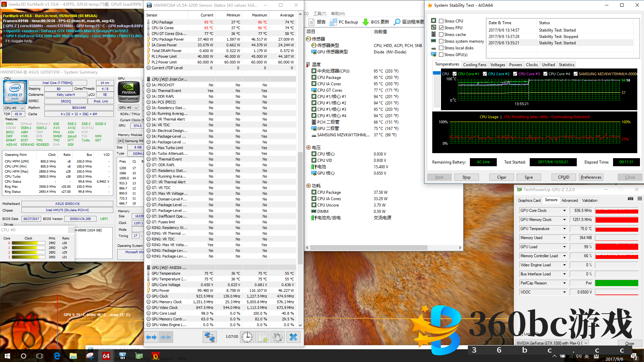644x362 pixels.
Task: Click the HWiNFO reset clock icon
Action: click(x=247, y=337)
